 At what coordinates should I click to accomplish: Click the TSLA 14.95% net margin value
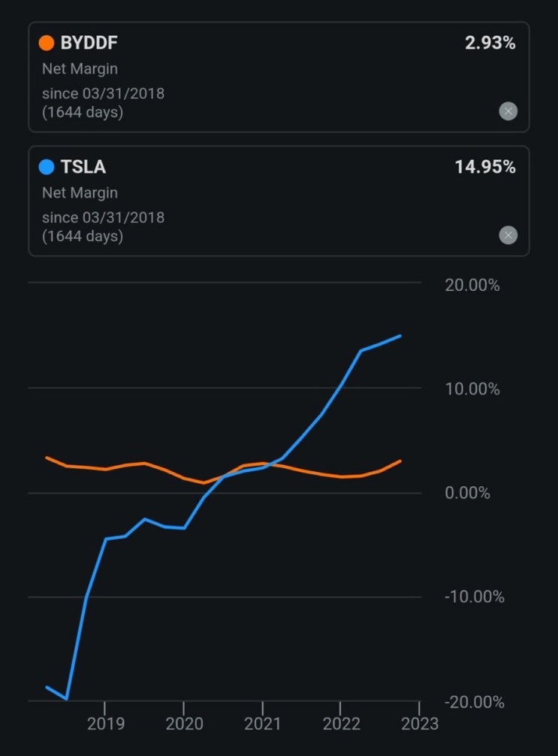click(485, 167)
